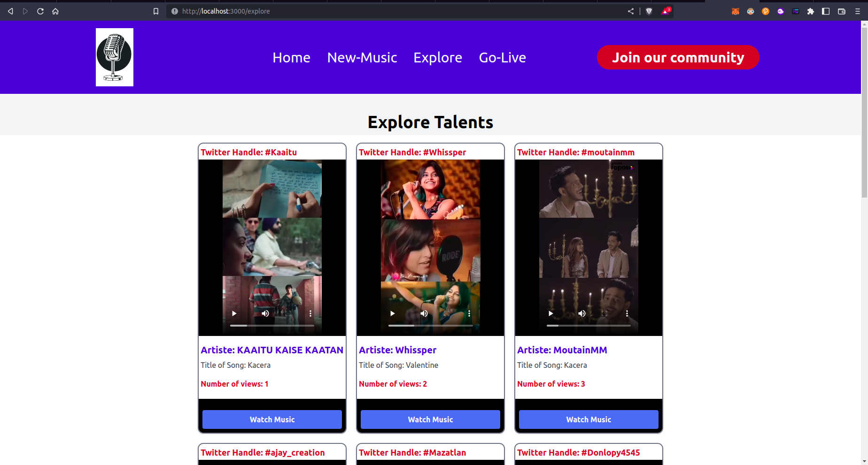868x465 pixels.
Task: Open the MetaMask extension
Action: click(736, 11)
